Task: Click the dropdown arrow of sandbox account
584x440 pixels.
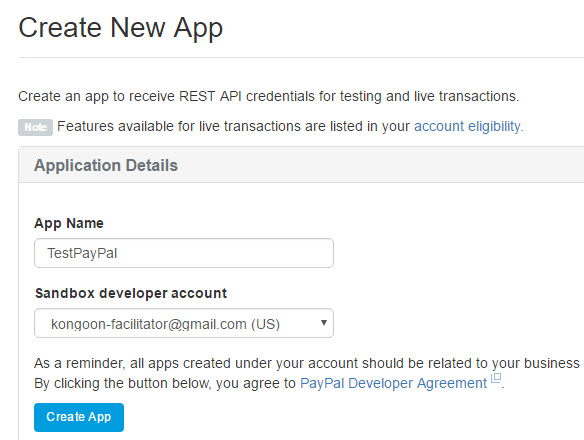Action: (x=324, y=323)
